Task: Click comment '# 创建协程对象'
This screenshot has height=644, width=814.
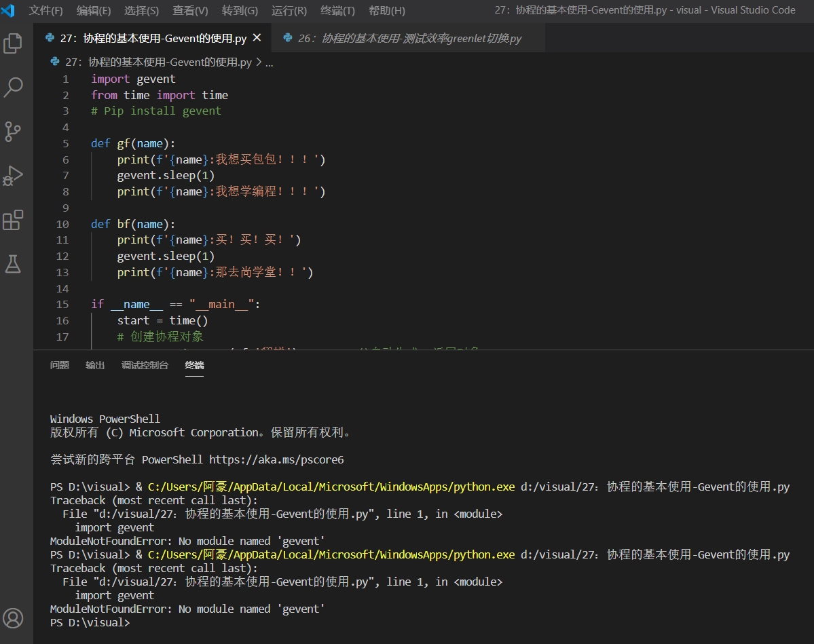Action: click(x=160, y=337)
